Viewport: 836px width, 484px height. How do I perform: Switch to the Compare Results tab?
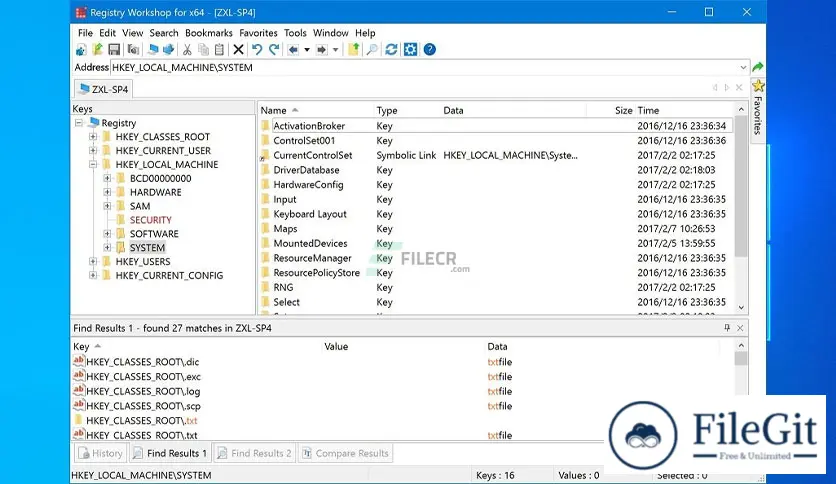click(x=345, y=453)
